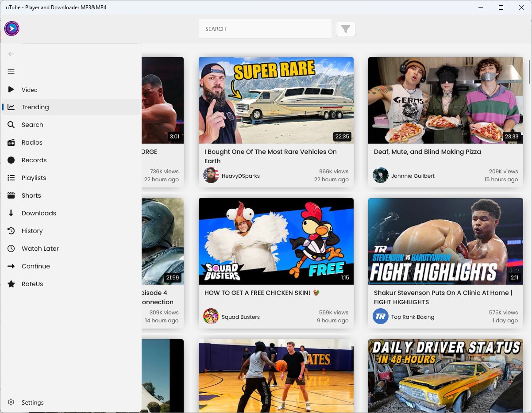Click the 2:11 duration badge

pos(514,277)
